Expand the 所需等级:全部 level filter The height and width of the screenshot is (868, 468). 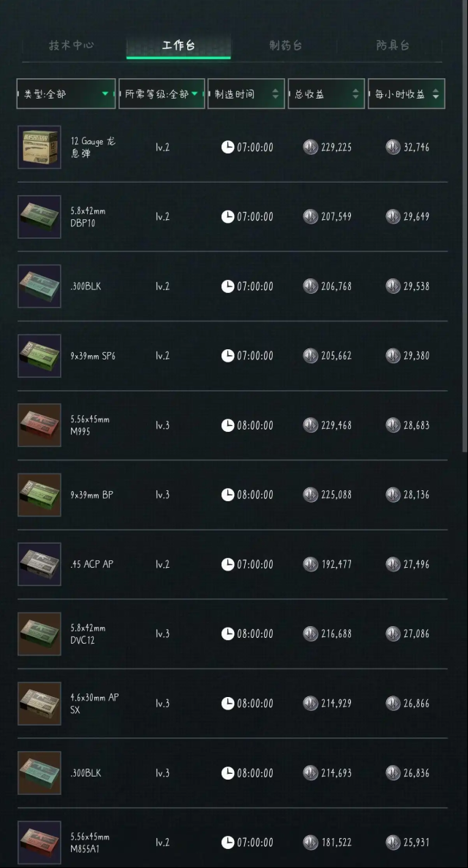click(x=162, y=94)
